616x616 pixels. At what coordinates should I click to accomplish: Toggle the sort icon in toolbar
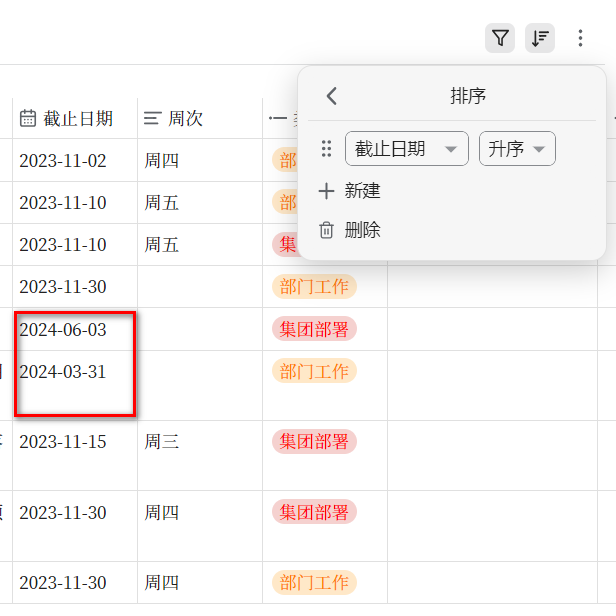click(540, 38)
